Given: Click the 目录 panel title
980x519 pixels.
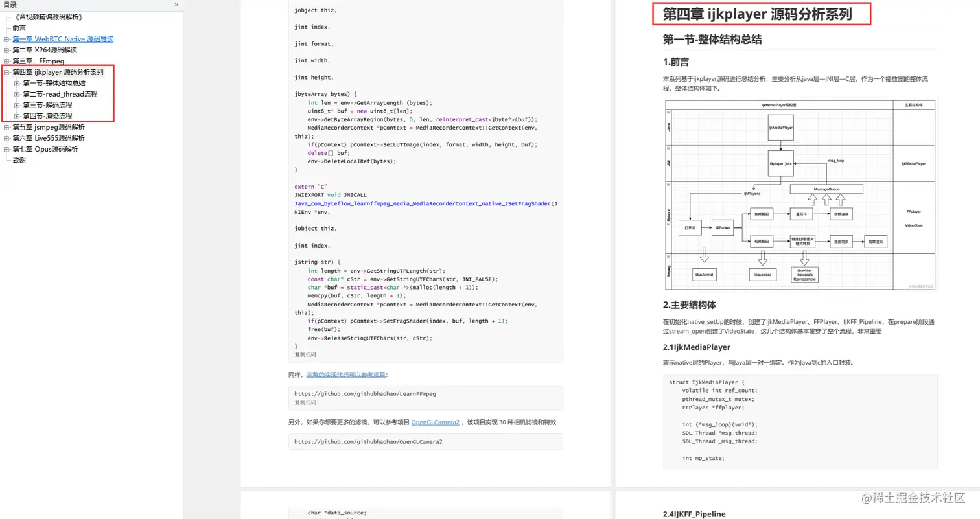Looking at the screenshot, I should point(10,5).
